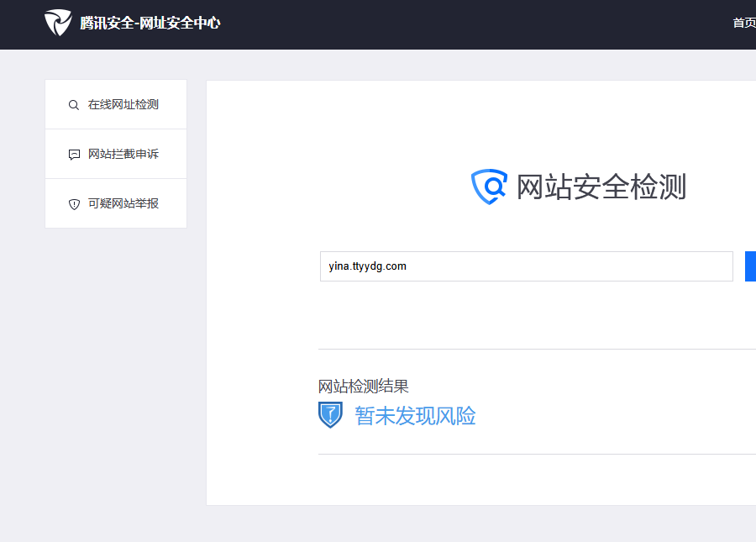756x542 pixels.
Task: Open 腾讯安全-网址安全中心 site title
Action: point(150,23)
